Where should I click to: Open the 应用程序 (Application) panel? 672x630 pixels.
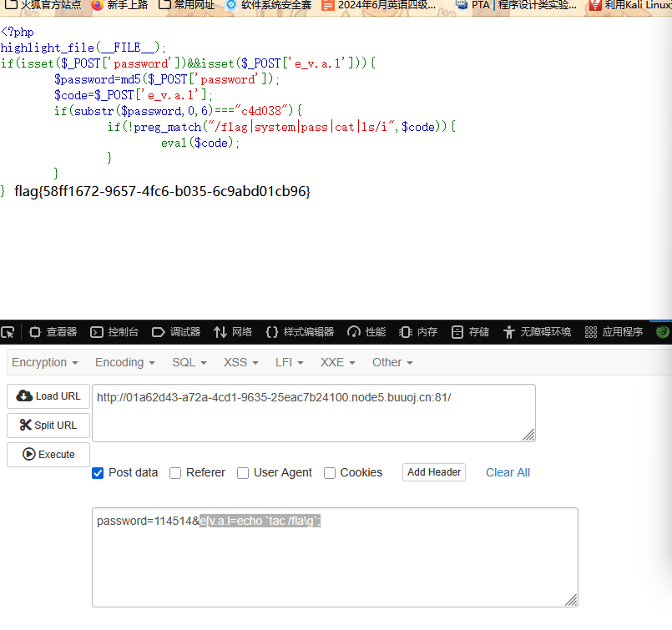point(614,332)
